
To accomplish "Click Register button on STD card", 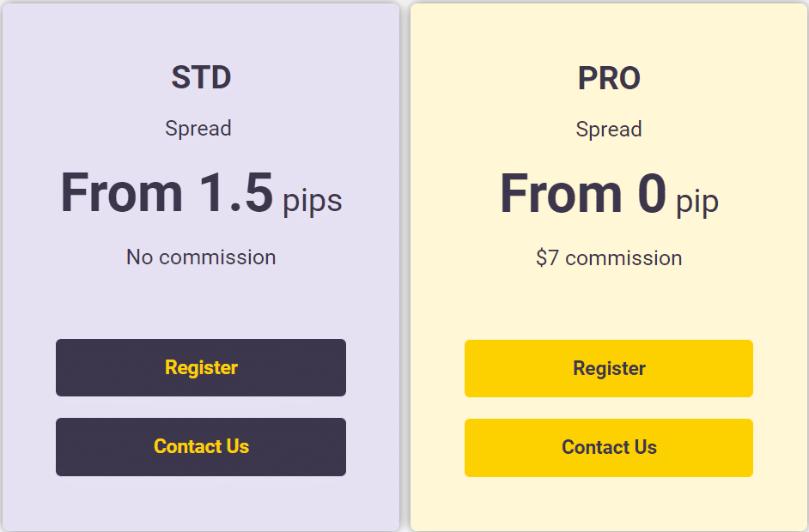I will [201, 367].
